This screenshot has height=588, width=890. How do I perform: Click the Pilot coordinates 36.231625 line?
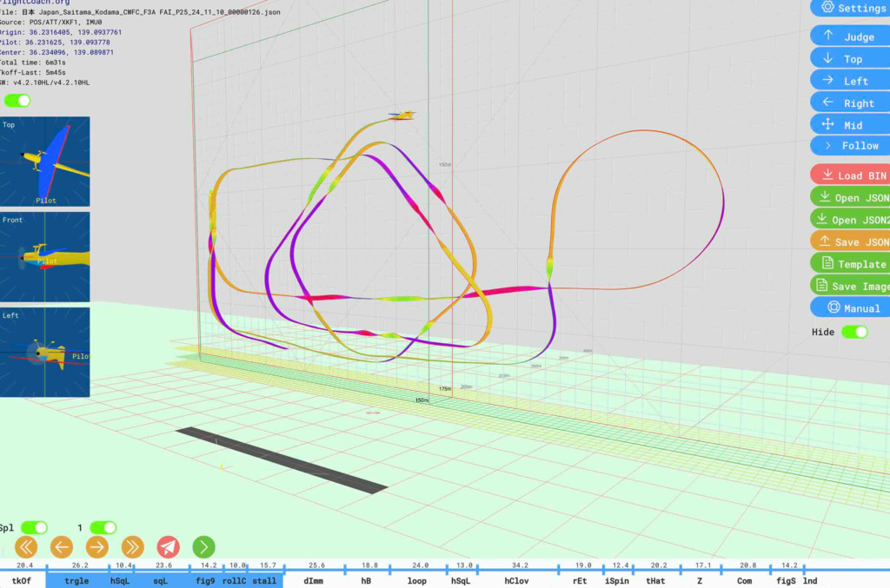click(55, 42)
